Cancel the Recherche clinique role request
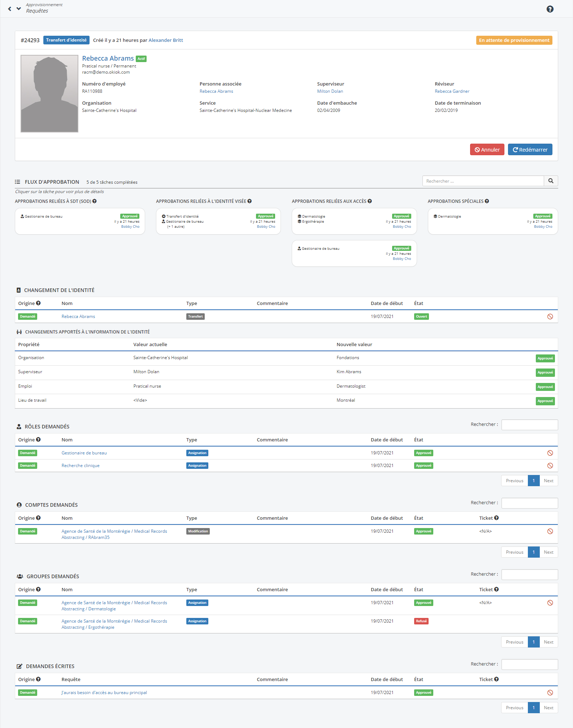This screenshot has width=573, height=728. pyautogui.click(x=550, y=466)
